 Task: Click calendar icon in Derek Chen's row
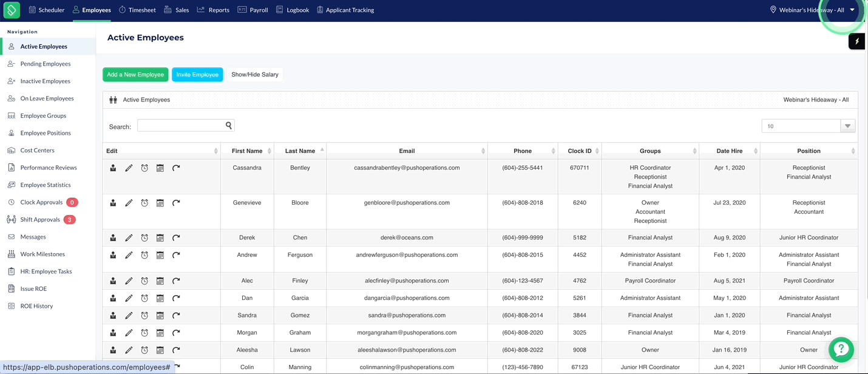point(160,238)
